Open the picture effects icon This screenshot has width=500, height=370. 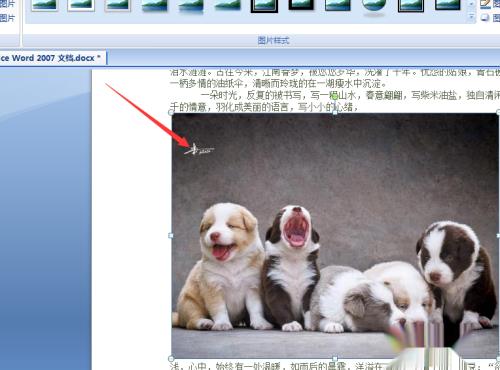485,17
